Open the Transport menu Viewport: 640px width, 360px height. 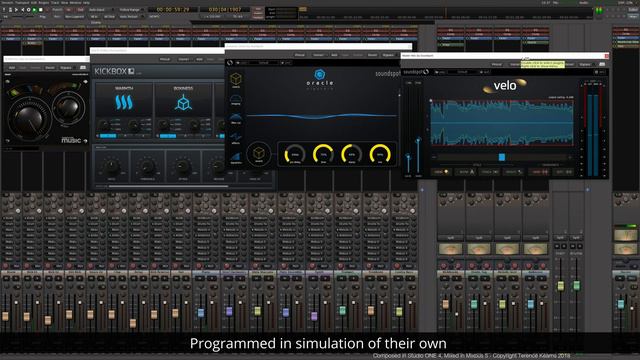tap(22, 2)
